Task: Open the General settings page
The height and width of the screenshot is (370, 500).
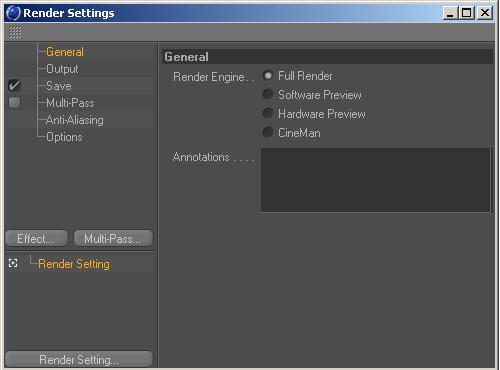Action: tap(65, 52)
